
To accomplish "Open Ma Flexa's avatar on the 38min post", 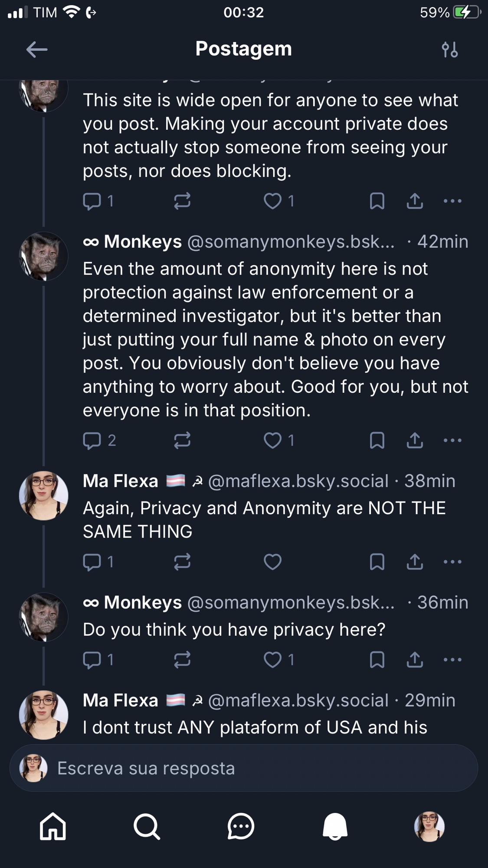I will pyautogui.click(x=43, y=495).
